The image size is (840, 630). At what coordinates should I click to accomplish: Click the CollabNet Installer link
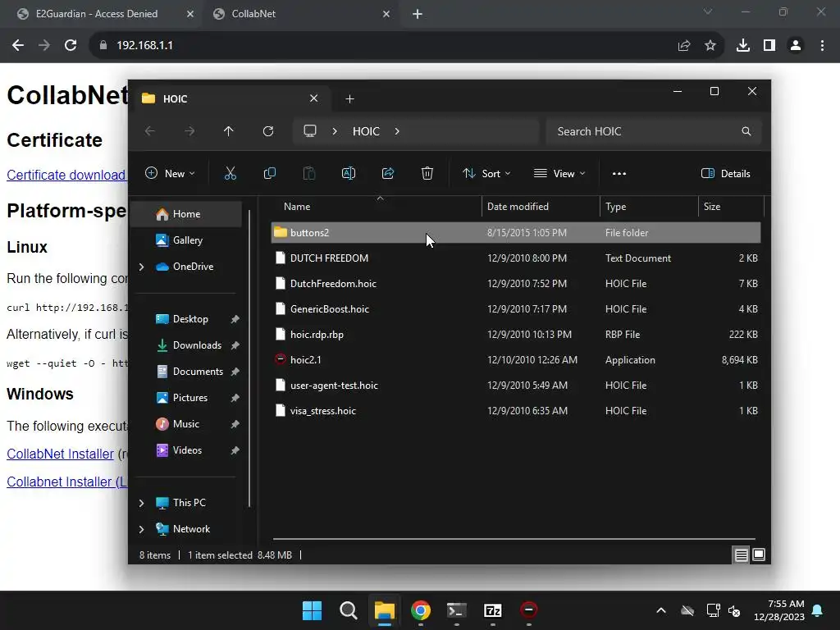click(60, 454)
